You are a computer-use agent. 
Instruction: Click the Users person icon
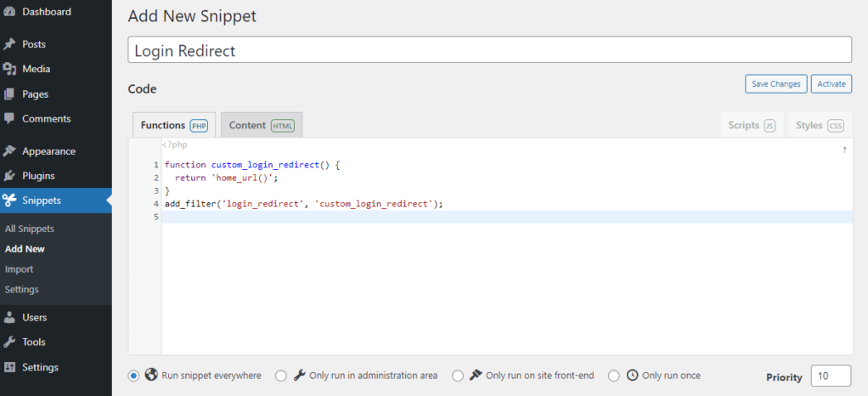click(8, 318)
